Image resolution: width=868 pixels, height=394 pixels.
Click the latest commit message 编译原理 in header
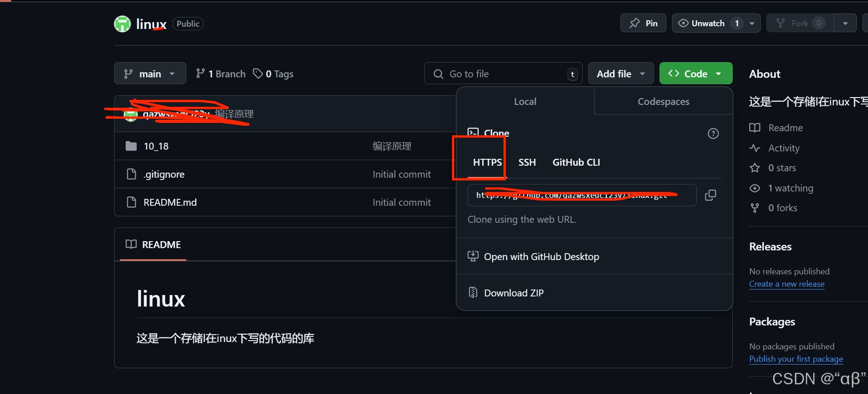point(234,114)
